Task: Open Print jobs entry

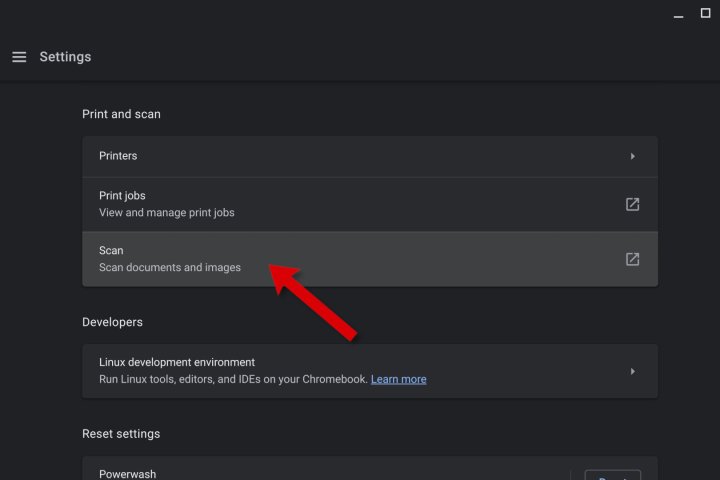Action: (370, 204)
